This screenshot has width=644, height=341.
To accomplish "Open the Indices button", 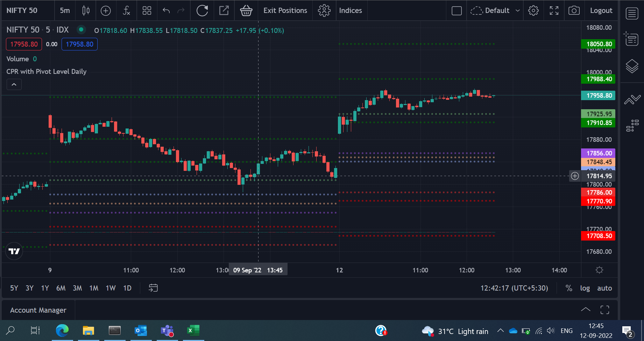I will coord(351,11).
